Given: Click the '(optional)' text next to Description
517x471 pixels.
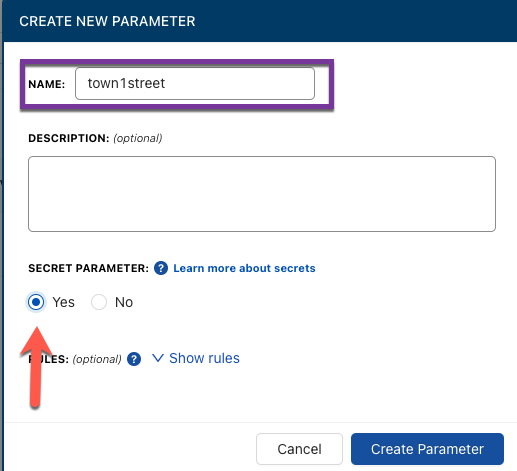Looking at the screenshot, I should [138, 138].
